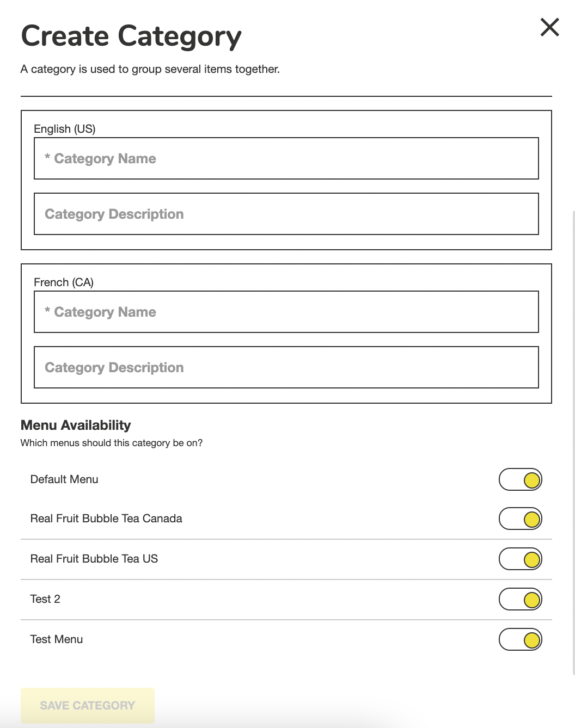
Task: Click the French Category Name field
Action: pos(286,312)
